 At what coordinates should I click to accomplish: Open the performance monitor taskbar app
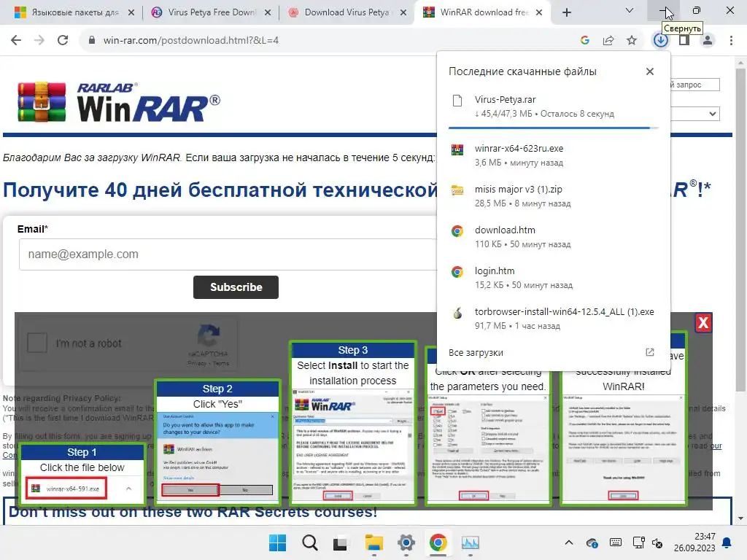coord(471,542)
